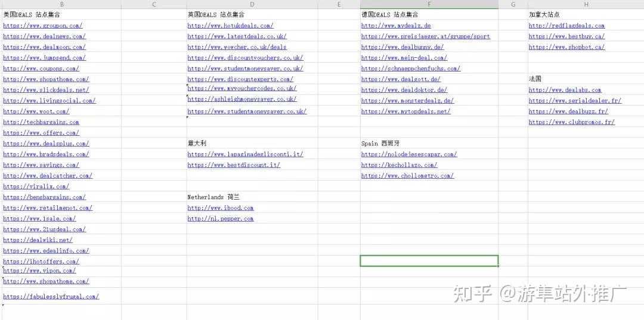Click the edealinfo.com link

(46, 251)
